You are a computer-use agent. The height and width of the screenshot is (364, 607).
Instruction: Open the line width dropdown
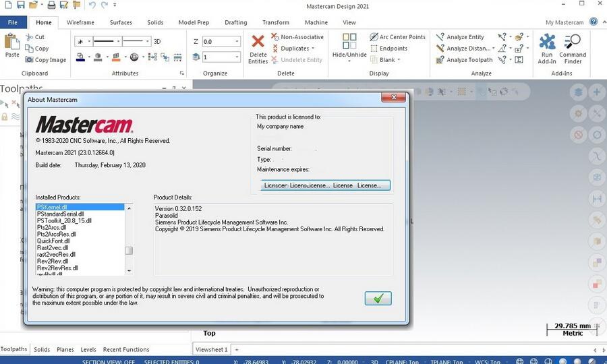(147, 41)
